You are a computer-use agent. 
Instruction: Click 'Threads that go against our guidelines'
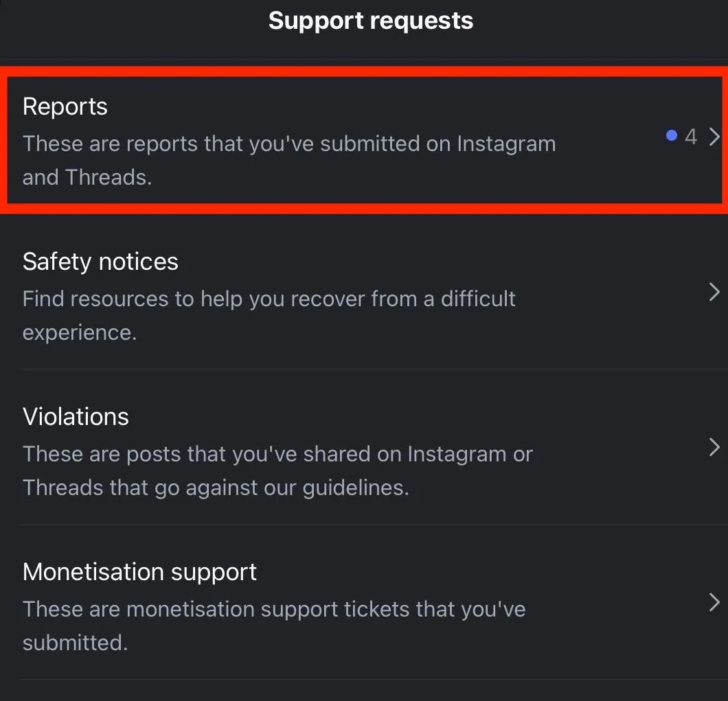(216, 488)
